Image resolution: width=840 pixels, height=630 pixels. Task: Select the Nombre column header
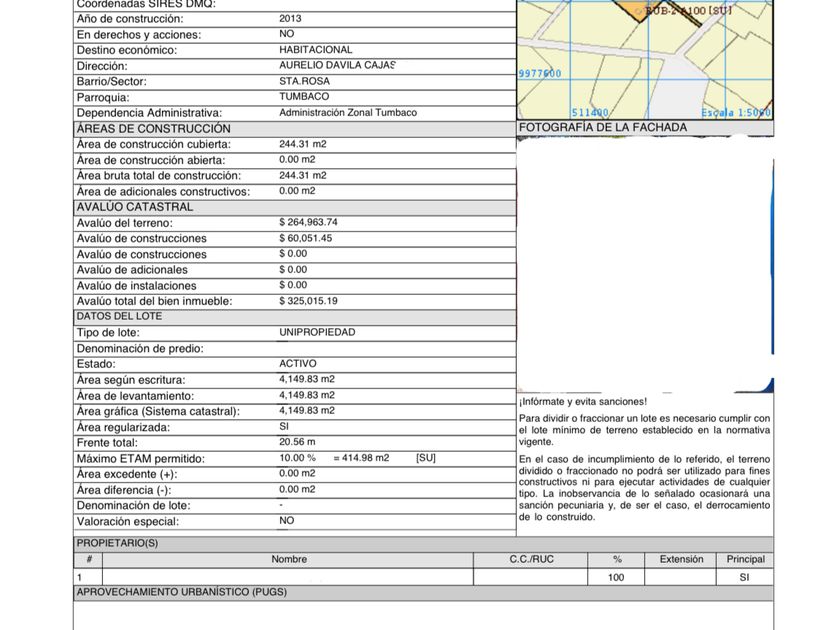click(x=289, y=559)
